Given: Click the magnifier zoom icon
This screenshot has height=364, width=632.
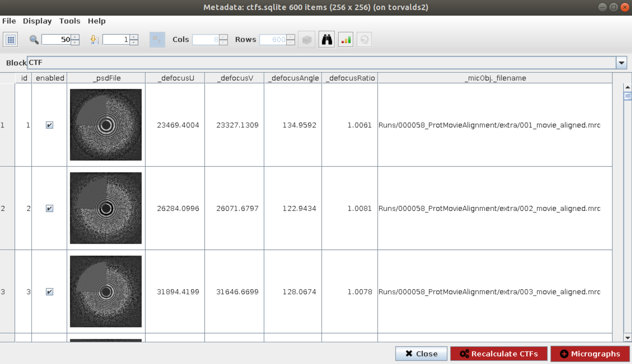Looking at the screenshot, I should click(34, 39).
